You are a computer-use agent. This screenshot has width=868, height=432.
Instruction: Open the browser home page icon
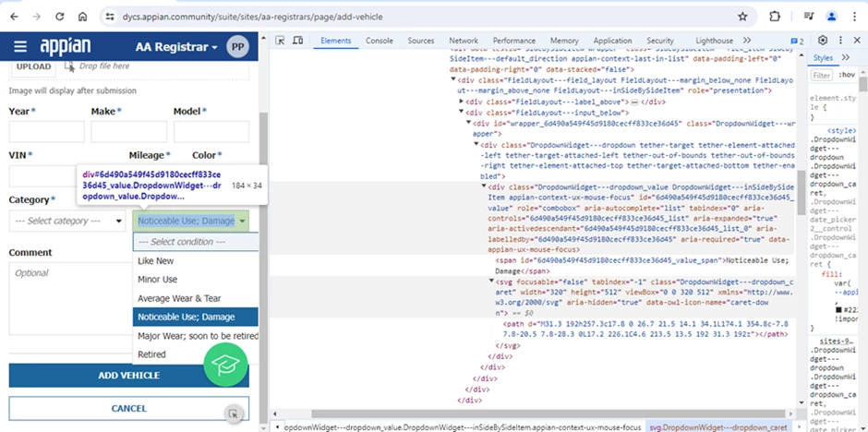pos(82,17)
